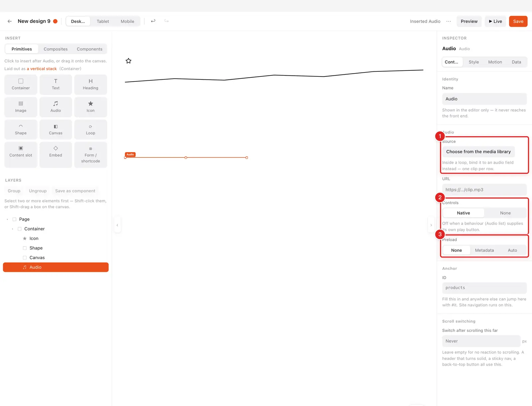Collapse the Container tree node

click(13, 229)
